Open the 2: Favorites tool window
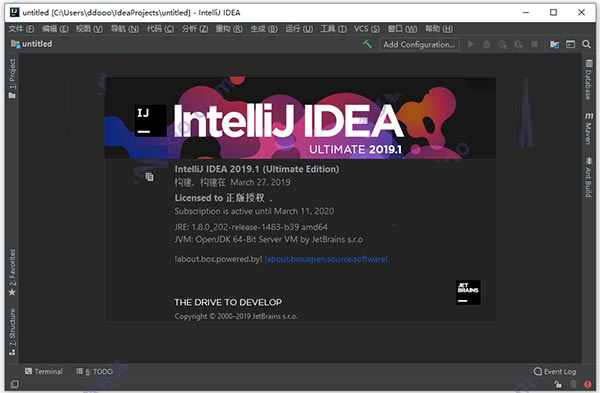 pos(12,272)
